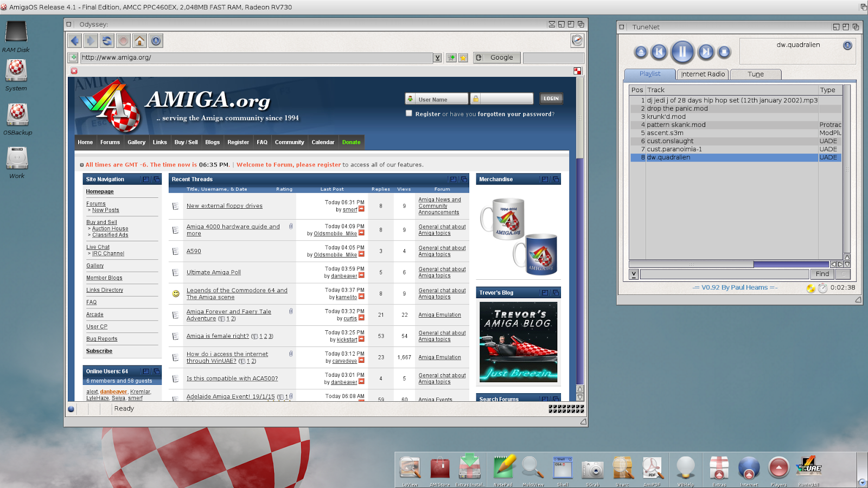The height and width of the screenshot is (488, 868).
Task: Switch to the Tune tab
Action: point(756,74)
